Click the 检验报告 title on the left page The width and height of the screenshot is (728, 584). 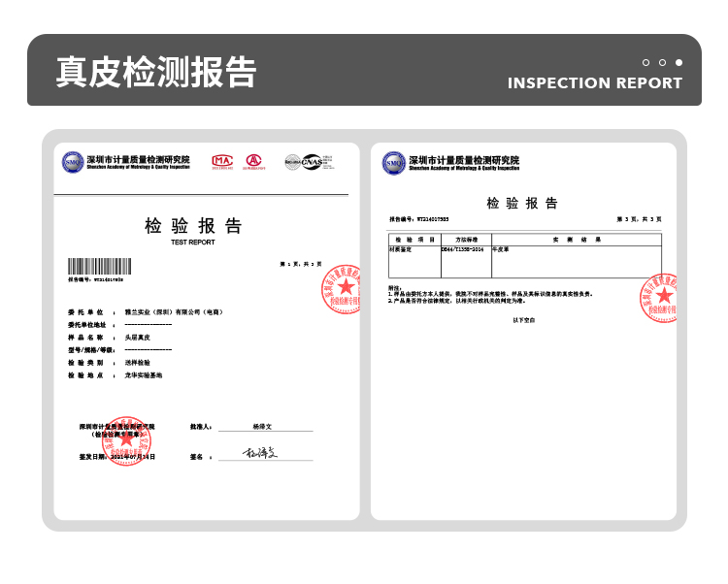point(193,226)
